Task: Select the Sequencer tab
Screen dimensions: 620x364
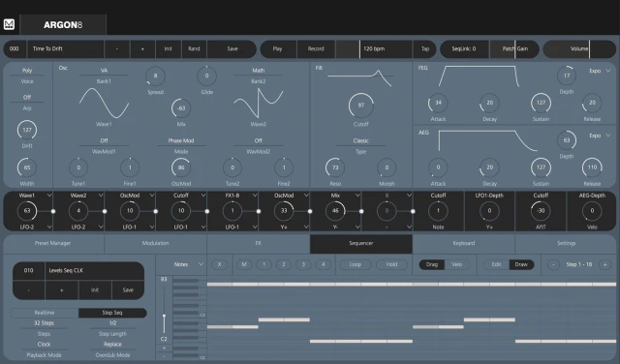Action: coord(361,243)
